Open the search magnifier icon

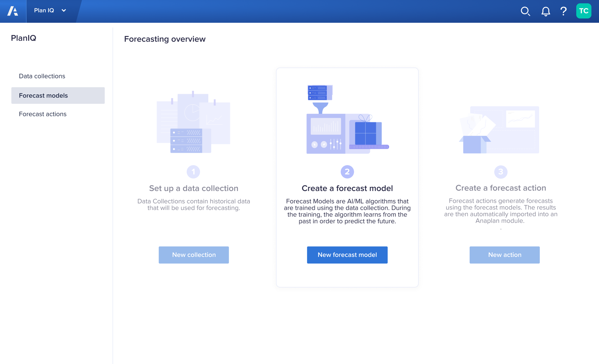[x=525, y=11]
